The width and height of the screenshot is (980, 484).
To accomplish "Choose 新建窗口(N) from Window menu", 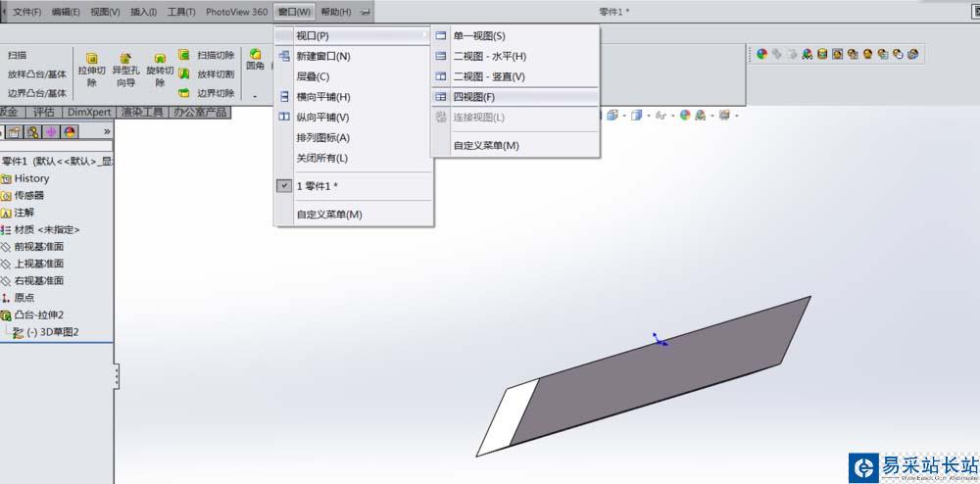I will 354,56.
